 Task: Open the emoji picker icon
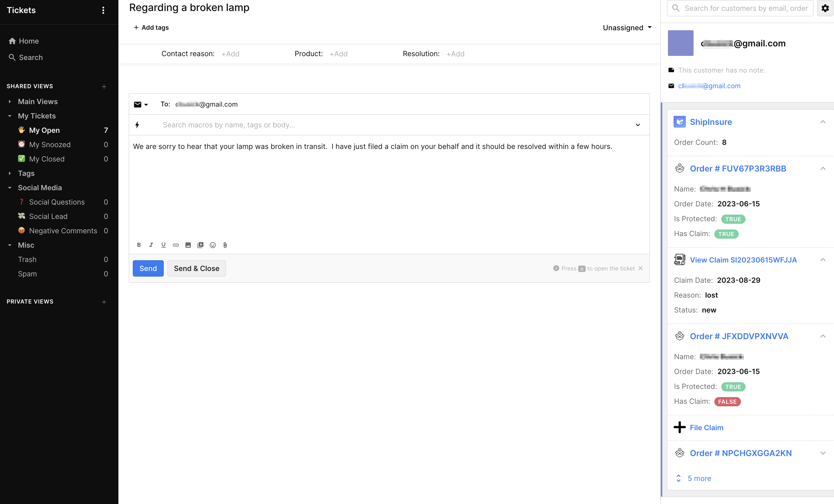[x=212, y=245]
